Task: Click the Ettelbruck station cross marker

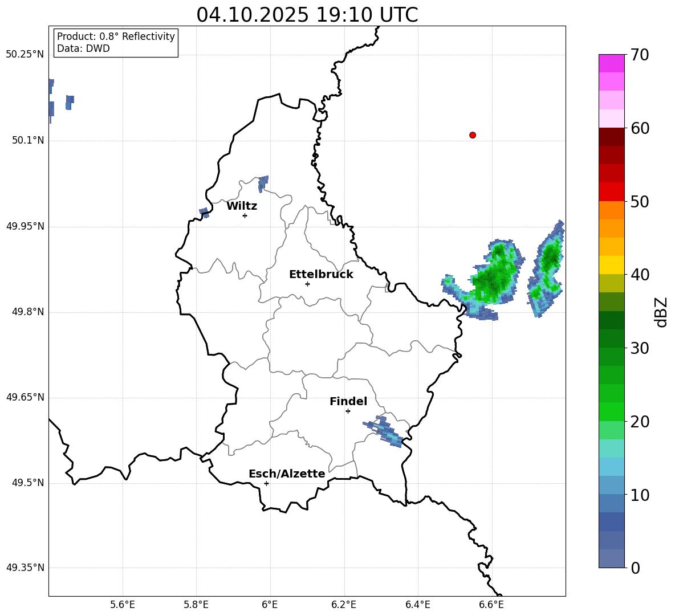Action: point(307,284)
